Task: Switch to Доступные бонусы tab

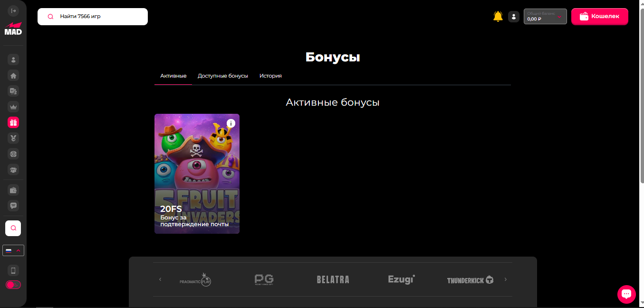Action: click(222, 76)
